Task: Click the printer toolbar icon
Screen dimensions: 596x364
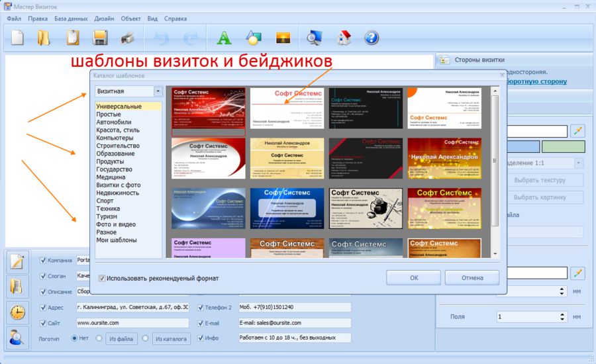Action: coord(127,38)
